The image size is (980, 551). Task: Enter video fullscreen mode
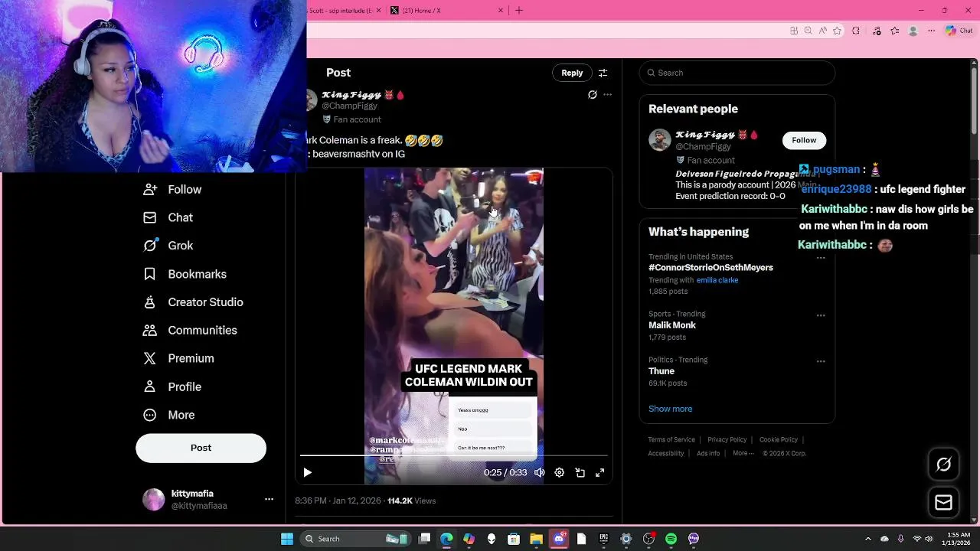coord(599,473)
